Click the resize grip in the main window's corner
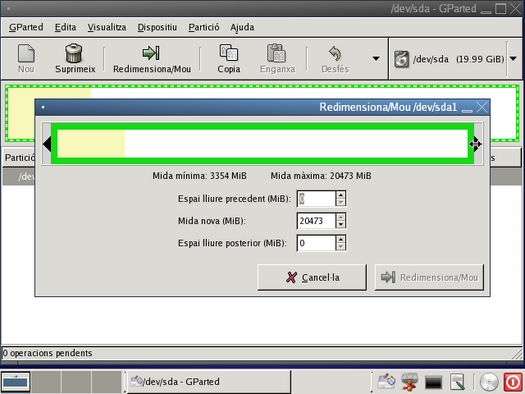Screen dimensions: 525x394 (x=517, y=353)
